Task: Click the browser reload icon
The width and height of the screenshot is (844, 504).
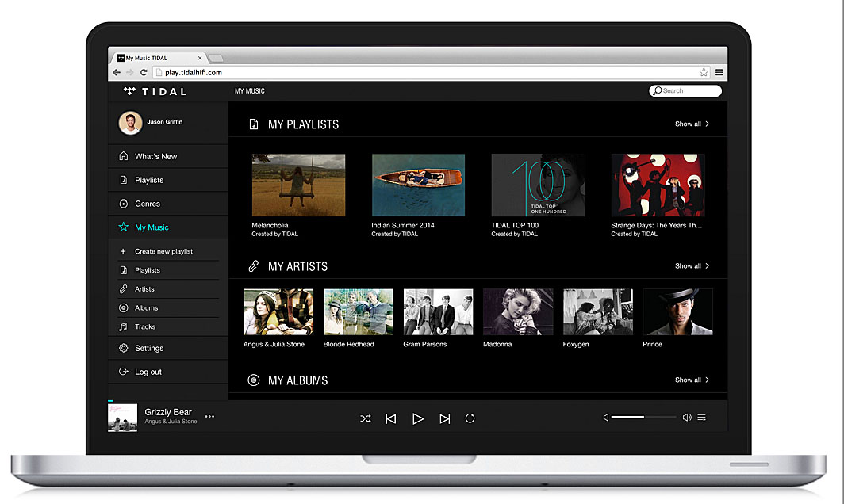Action: 144,72
